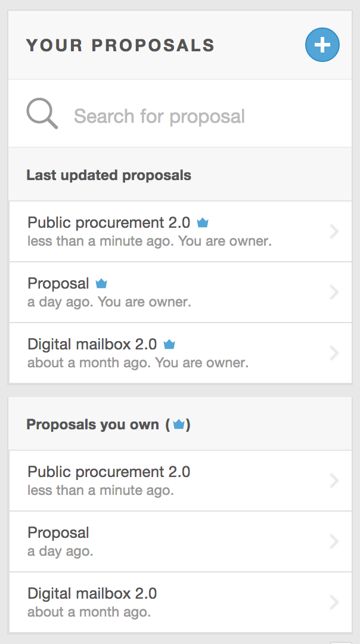This screenshot has height=644, width=360.
Task: Click the crown icon next to Proposal
Action: pos(101,284)
